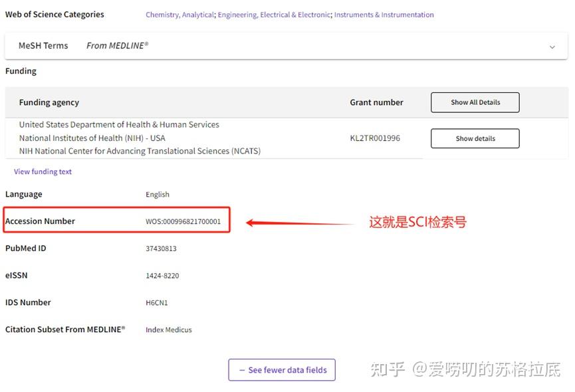This screenshot has height=392, width=575.
Task: Click Show details for the NIH grant
Action: tap(475, 138)
